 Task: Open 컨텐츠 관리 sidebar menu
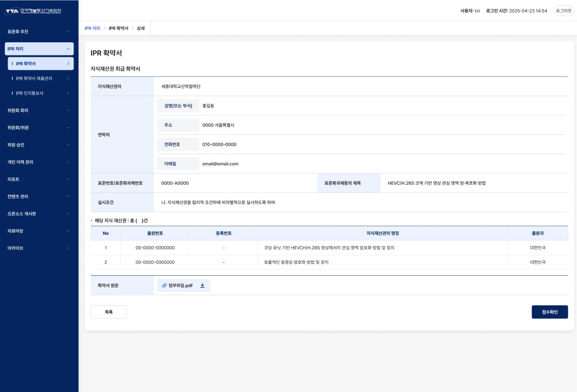[39, 196]
